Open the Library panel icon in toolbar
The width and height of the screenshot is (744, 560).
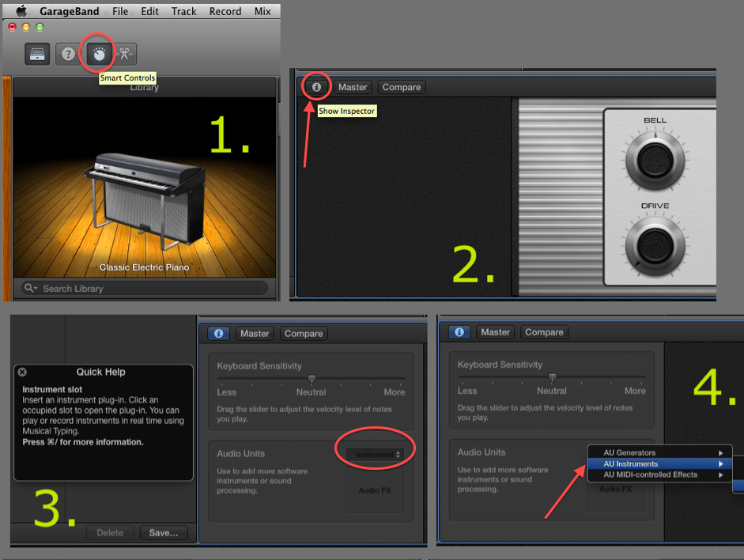pos(37,54)
